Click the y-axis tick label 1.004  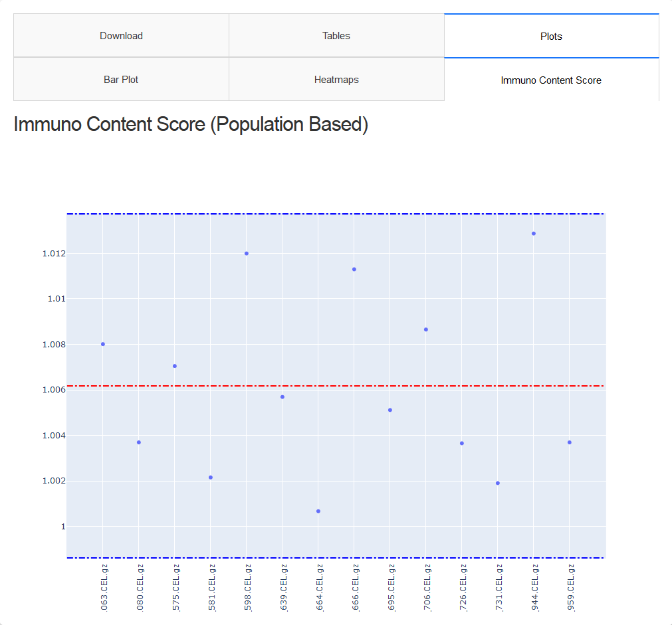pyautogui.click(x=54, y=435)
